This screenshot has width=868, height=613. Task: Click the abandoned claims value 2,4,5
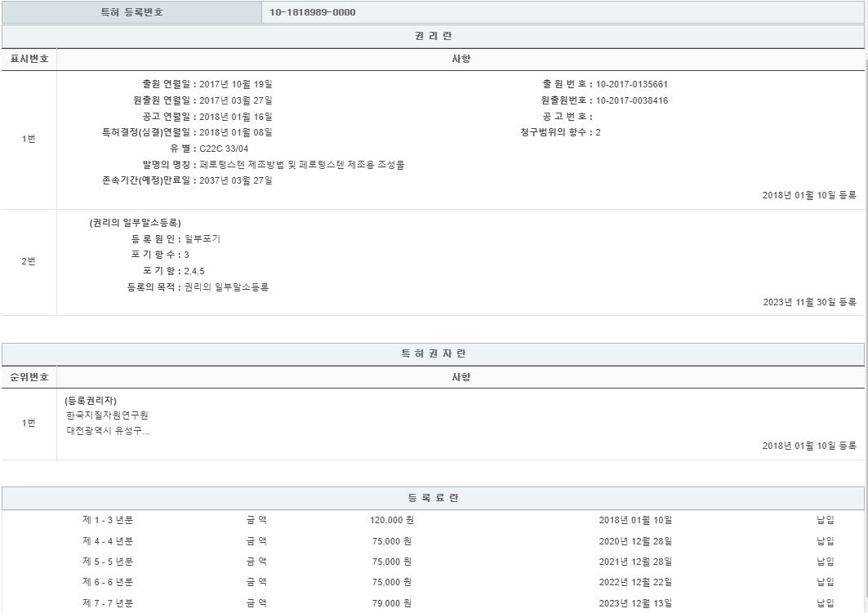point(196,271)
